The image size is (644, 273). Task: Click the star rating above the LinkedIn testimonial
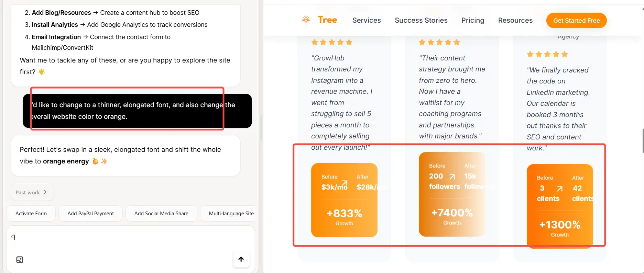tap(547, 54)
